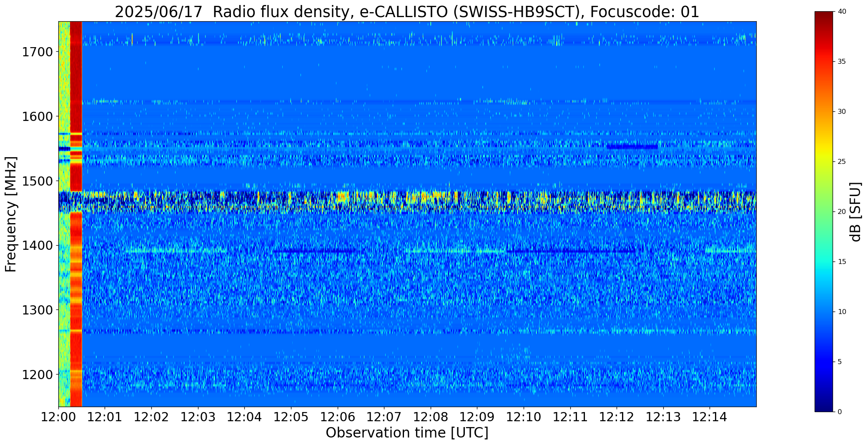Click the colorbar tick label 35
Viewport: 868px width, 445px height.
click(x=842, y=62)
